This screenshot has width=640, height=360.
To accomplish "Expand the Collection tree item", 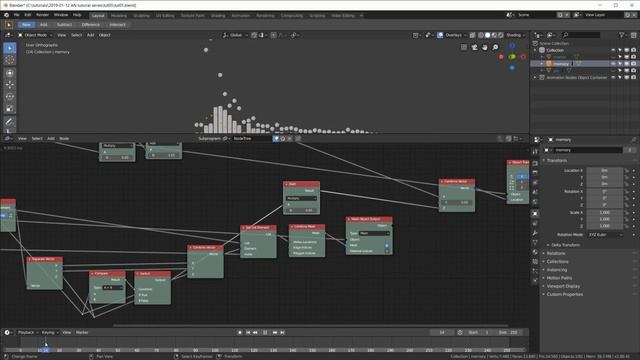I will (x=535, y=50).
